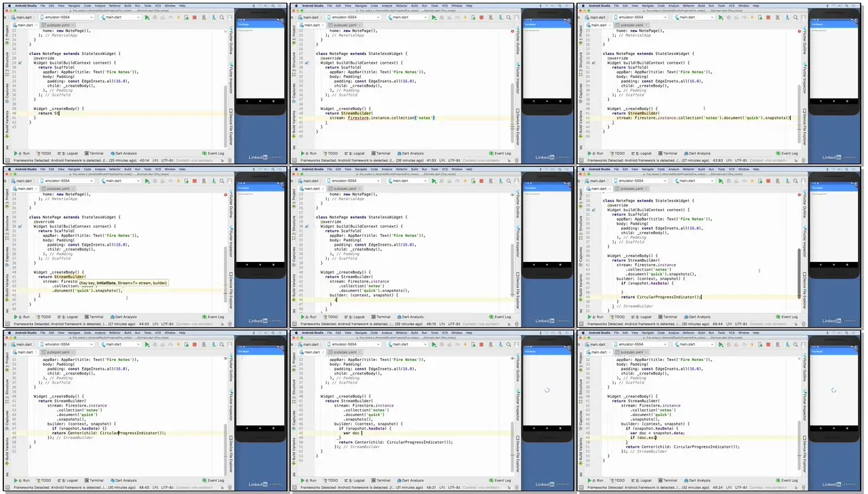Click the Debug bug icon in the 41:53 frame
868x494 pixels.
pyautogui.click(x=441, y=17)
